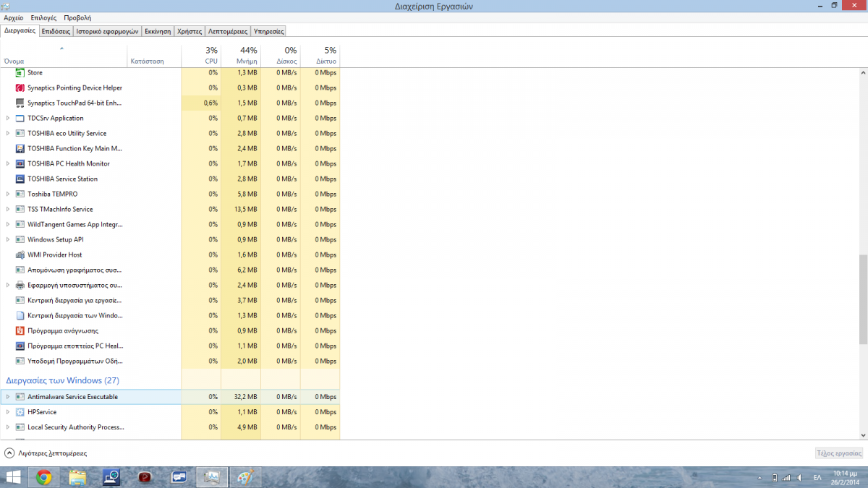Switch to the Επιδόσεις tab
Screen dimensions: 868x488
click(56, 31)
